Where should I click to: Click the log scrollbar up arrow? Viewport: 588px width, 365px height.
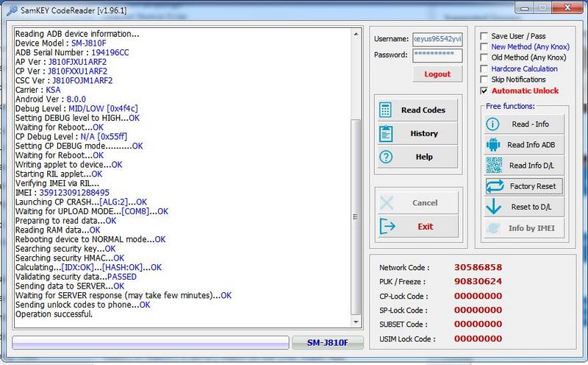[x=356, y=34]
